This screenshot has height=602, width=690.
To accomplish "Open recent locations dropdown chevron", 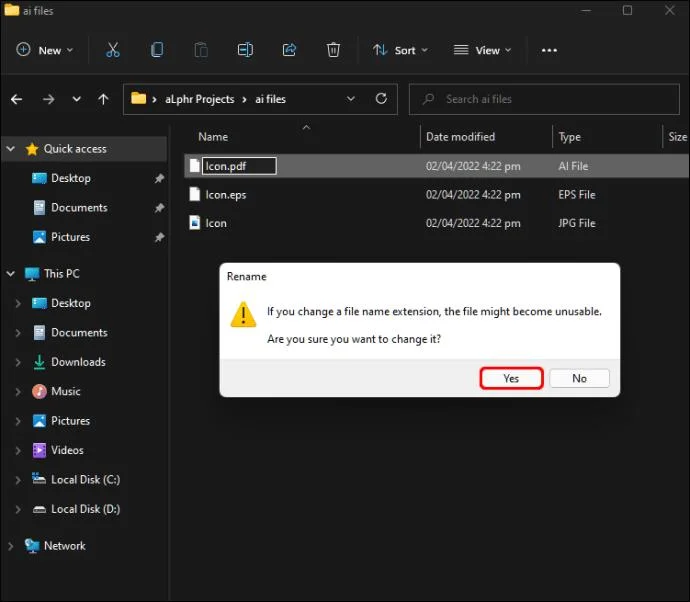I will click(77, 99).
